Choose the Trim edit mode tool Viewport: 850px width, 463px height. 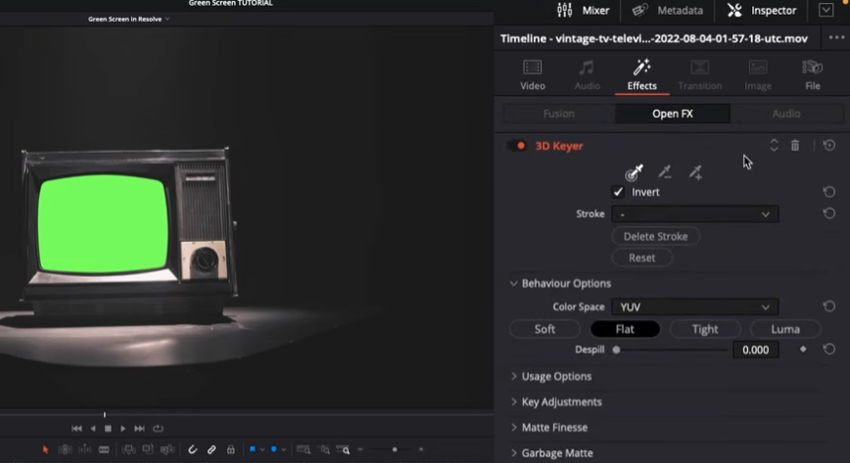point(65,449)
